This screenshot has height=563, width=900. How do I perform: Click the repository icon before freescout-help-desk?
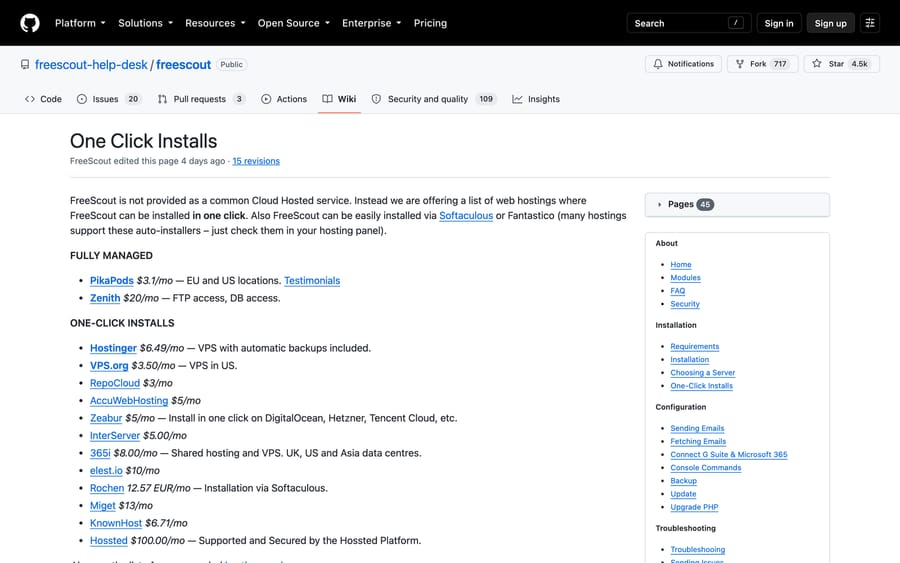[25, 64]
